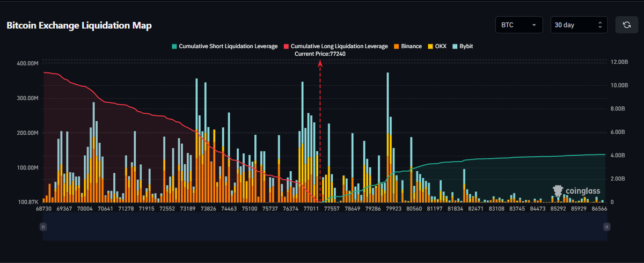Click the refresh chart icon button
This screenshot has width=644, height=263.
(x=626, y=25)
